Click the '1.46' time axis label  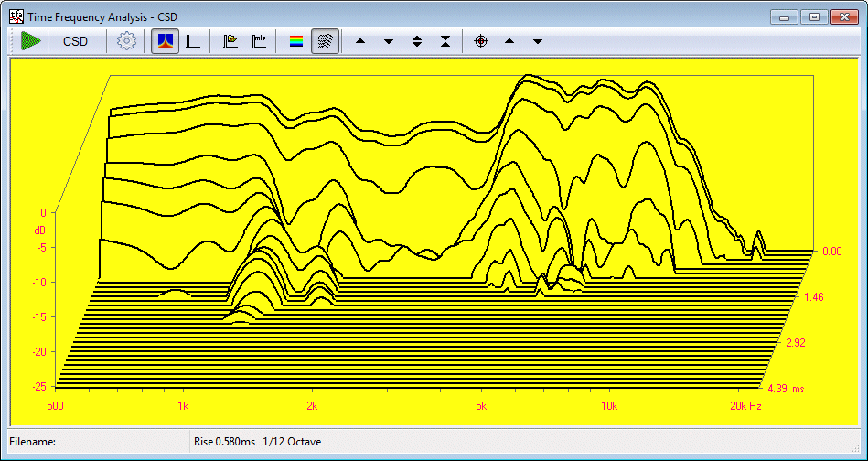click(814, 297)
